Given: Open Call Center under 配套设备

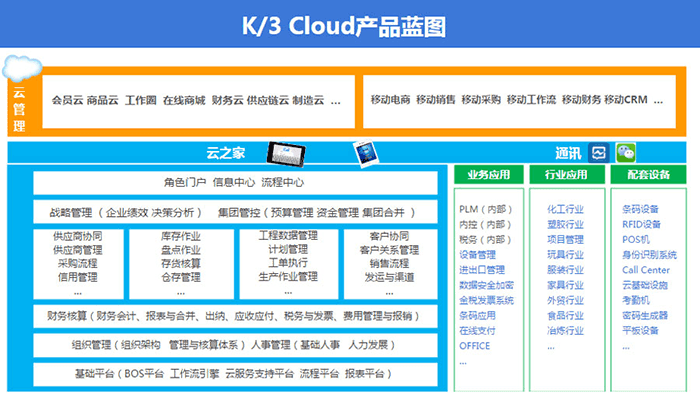Looking at the screenshot, I should (645, 270).
